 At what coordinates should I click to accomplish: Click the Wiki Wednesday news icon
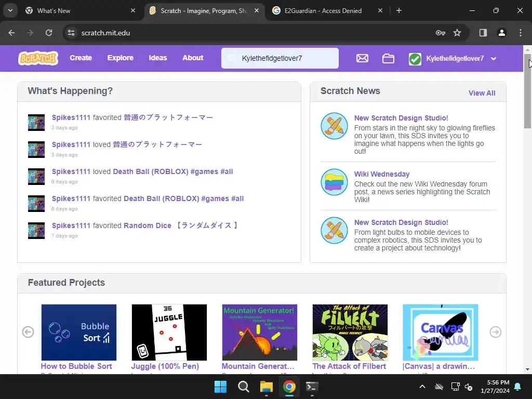tap(334, 182)
